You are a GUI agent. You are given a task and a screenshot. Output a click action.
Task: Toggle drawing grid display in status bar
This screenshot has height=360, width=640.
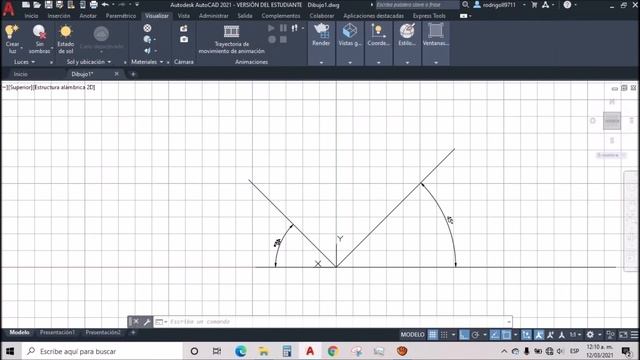click(x=432, y=335)
